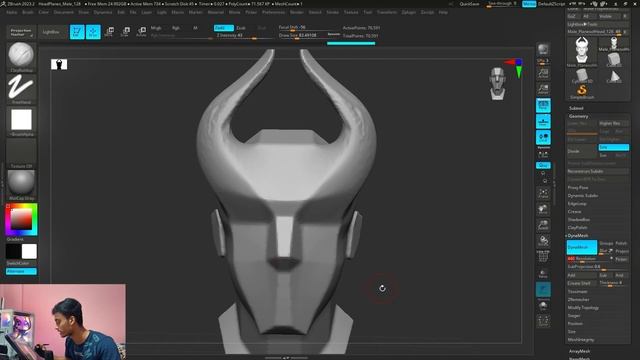Select the Move transform icon
This screenshot has width=640, height=360.
(109, 32)
